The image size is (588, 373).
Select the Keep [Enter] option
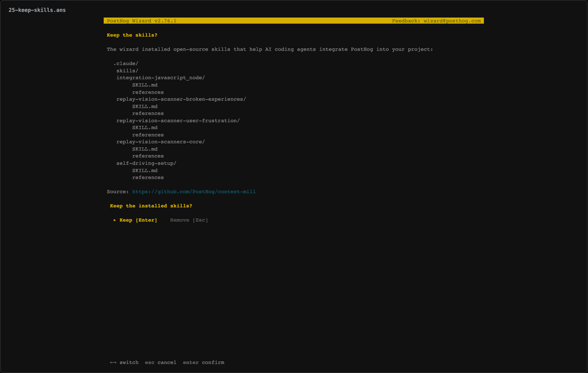pos(135,220)
